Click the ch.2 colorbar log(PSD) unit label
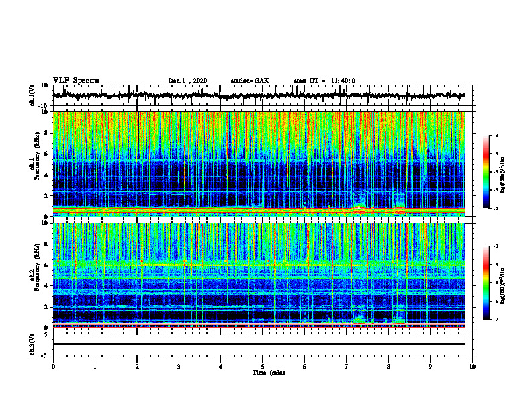The image size is (532, 411). point(503,286)
